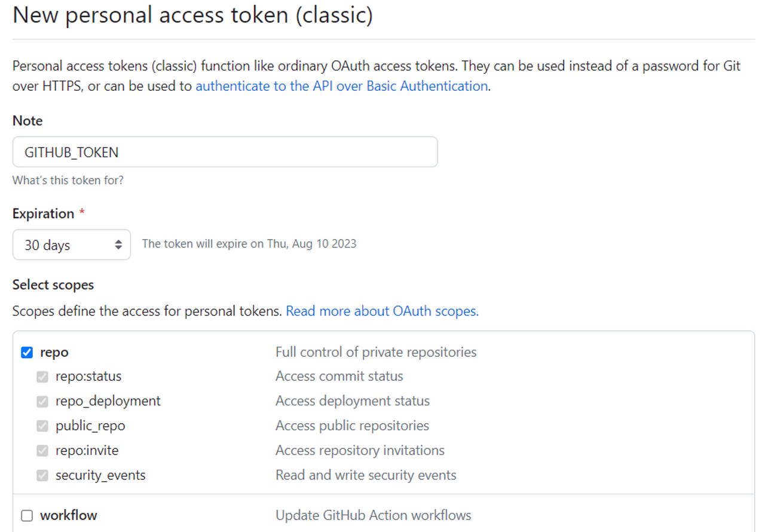Click the Note field label
The height and width of the screenshot is (532, 765).
pos(27,121)
